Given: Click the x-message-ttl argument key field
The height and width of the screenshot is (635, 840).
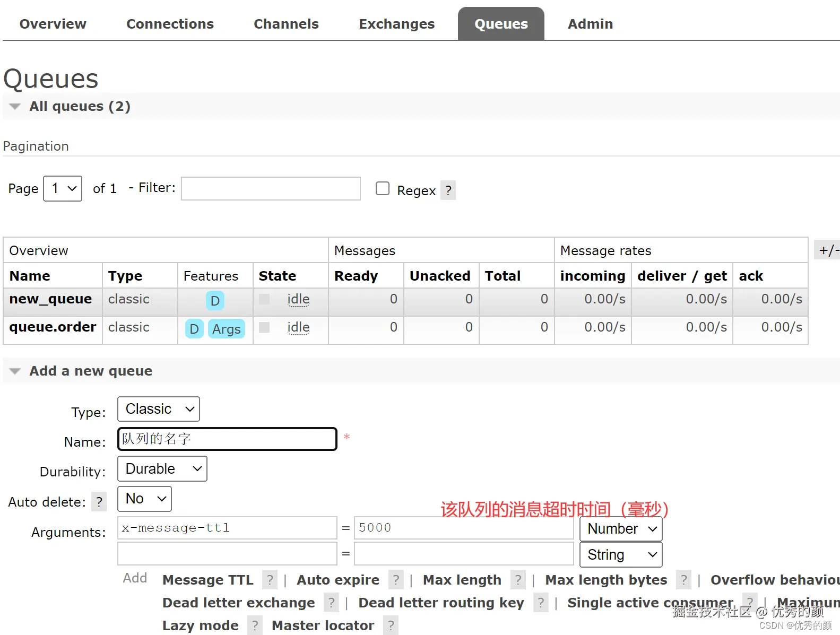Looking at the screenshot, I should [x=227, y=528].
